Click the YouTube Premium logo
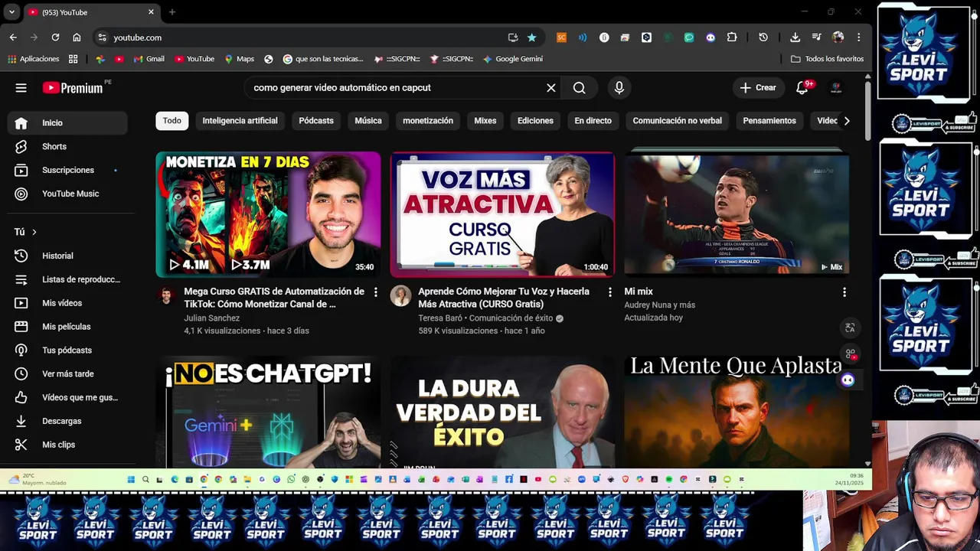Screen dimensions: 980x551 [73, 88]
